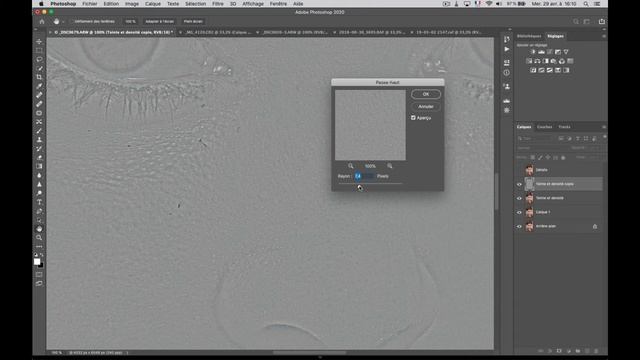The width and height of the screenshot is (640, 360).
Task: Hide the Calque 1 layer
Action: (x=519, y=212)
